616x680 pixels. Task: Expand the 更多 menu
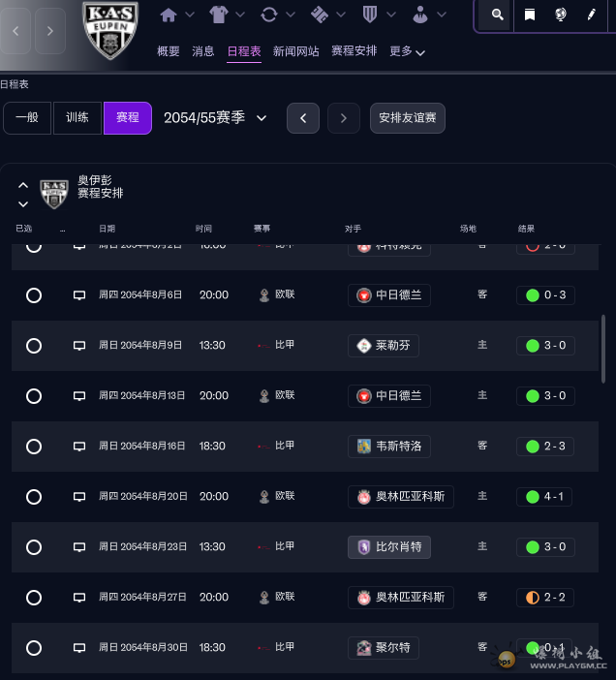(x=407, y=51)
